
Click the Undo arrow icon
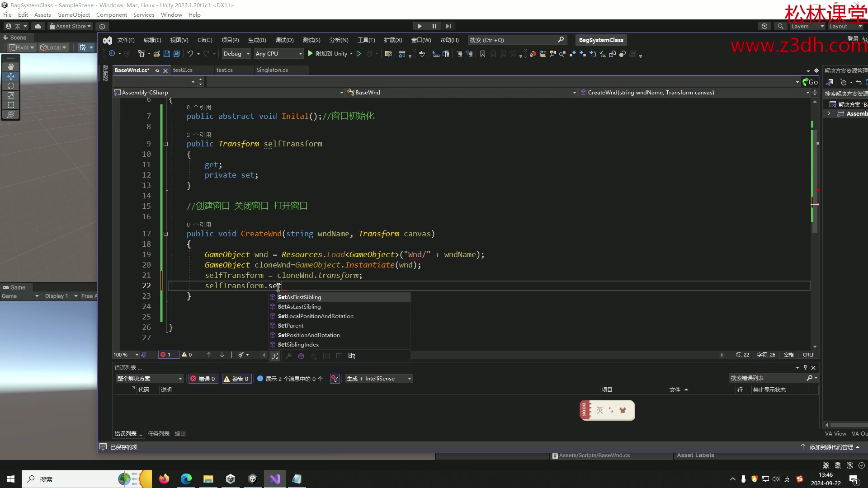coord(190,54)
